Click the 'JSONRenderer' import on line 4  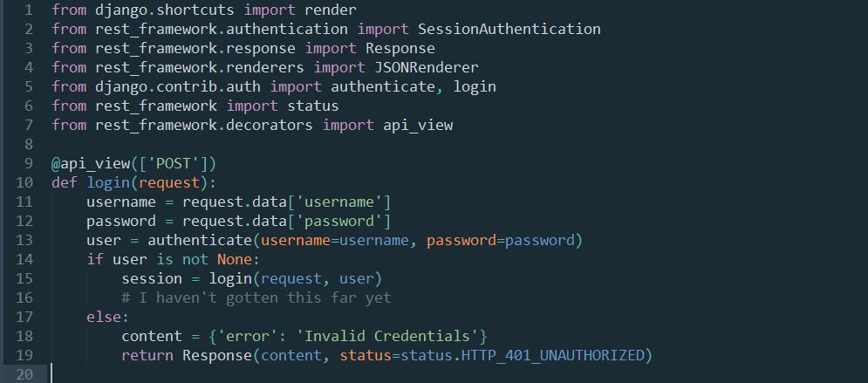422,67
